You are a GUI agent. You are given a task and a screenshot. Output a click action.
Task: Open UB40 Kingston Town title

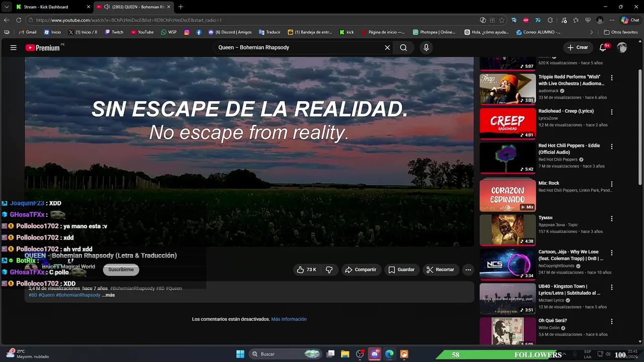point(570,290)
